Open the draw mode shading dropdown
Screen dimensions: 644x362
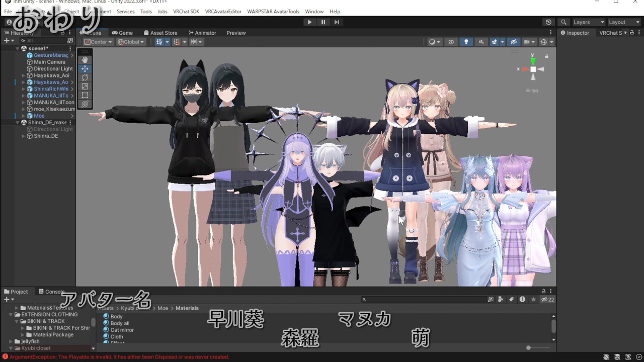point(434,42)
